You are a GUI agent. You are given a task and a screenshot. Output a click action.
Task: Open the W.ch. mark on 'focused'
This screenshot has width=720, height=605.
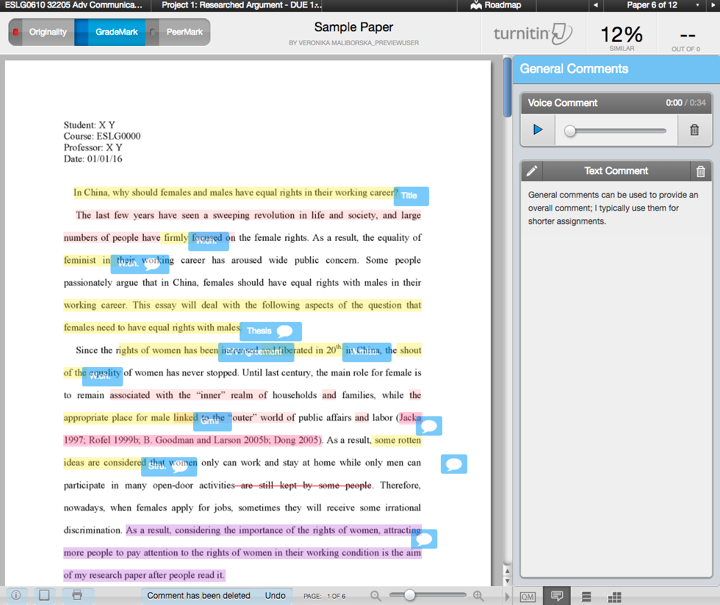208,241
